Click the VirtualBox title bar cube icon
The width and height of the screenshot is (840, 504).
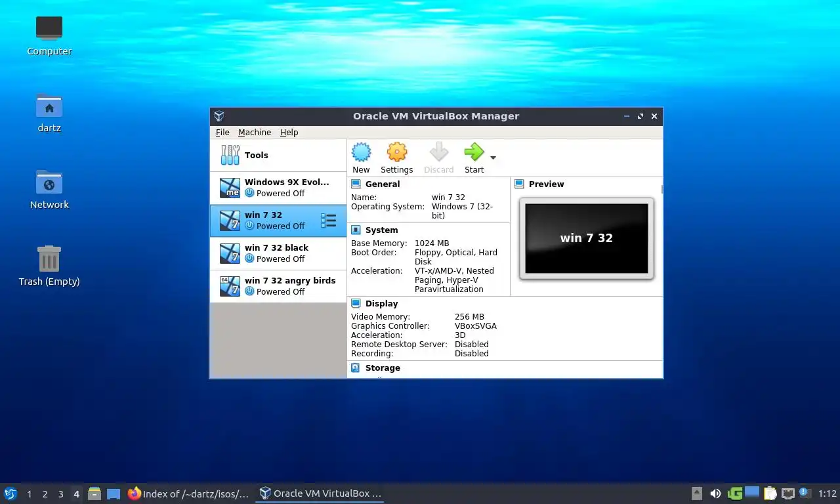(x=219, y=116)
